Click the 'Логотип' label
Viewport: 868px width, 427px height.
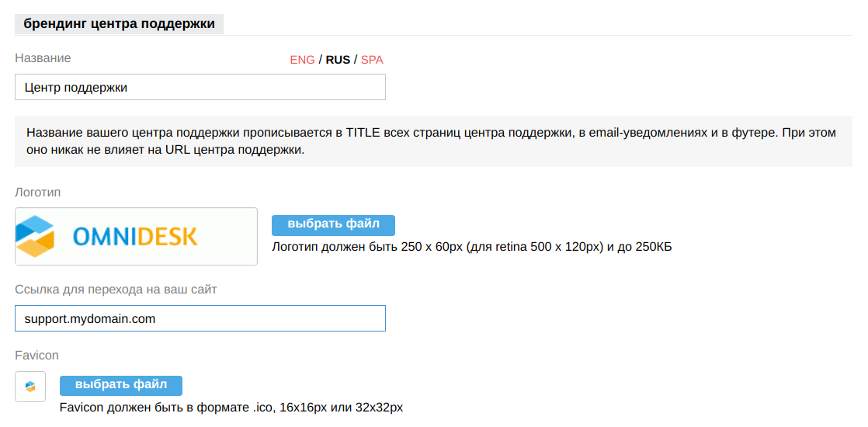37,192
